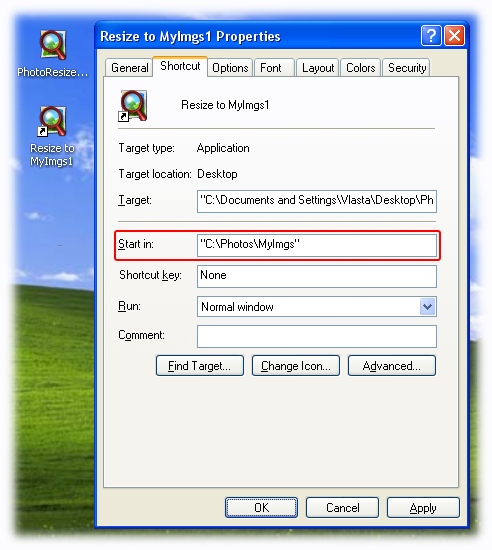Select the Shortcut tab
This screenshot has width=492, height=550.
(180, 66)
